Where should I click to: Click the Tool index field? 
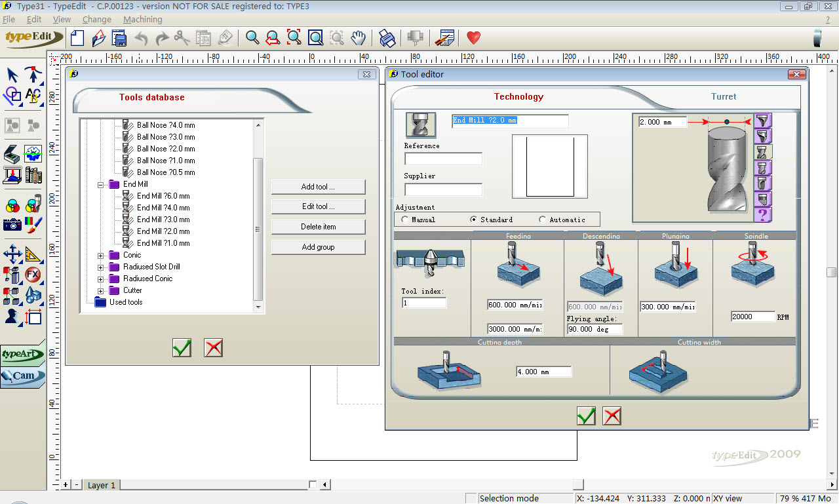click(x=424, y=303)
